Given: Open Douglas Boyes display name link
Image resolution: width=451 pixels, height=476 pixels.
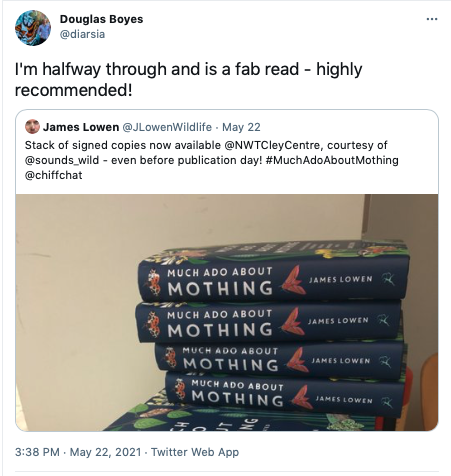Looking at the screenshot, I should pos(101,19).
